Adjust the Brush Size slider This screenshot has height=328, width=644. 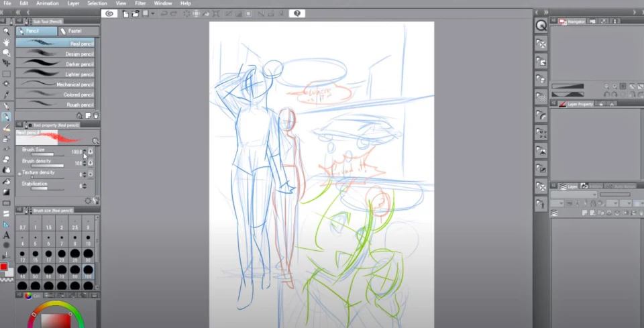coord(48,155)
